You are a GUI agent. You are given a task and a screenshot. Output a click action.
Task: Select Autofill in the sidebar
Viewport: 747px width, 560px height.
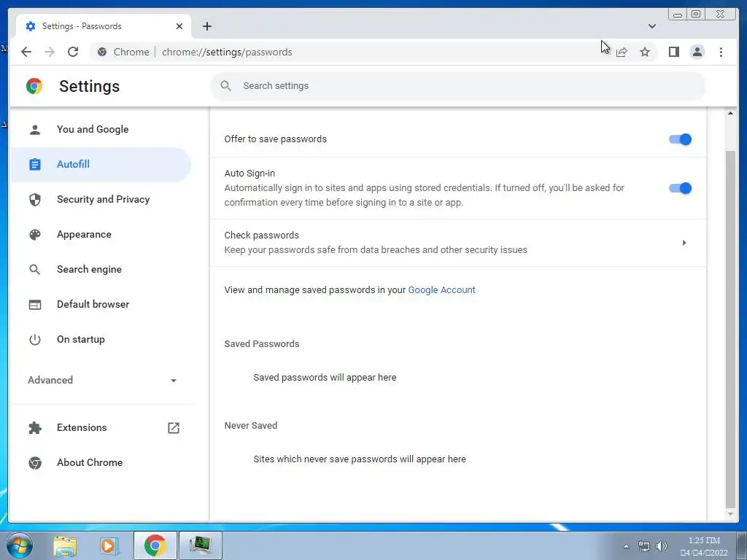point(101,164)
